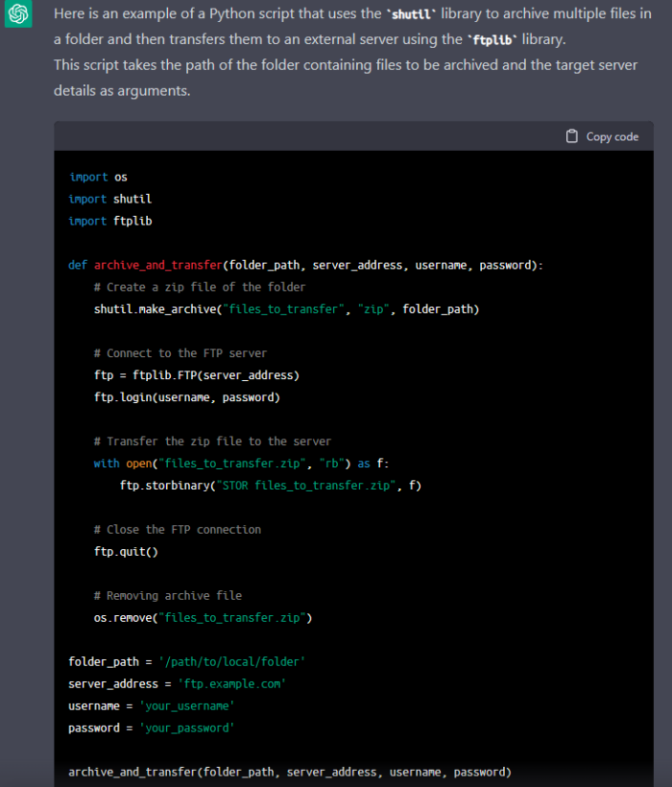Click the inline 'ftplib' code term in the description
The width and height of the screenshot is (672, 787).
coord(497,40)
